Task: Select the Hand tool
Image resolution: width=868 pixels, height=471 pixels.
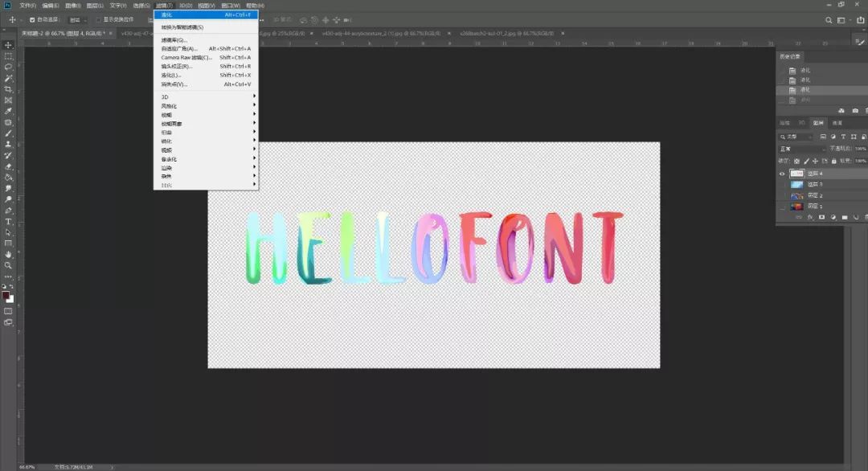Action: tap(9, 254)
